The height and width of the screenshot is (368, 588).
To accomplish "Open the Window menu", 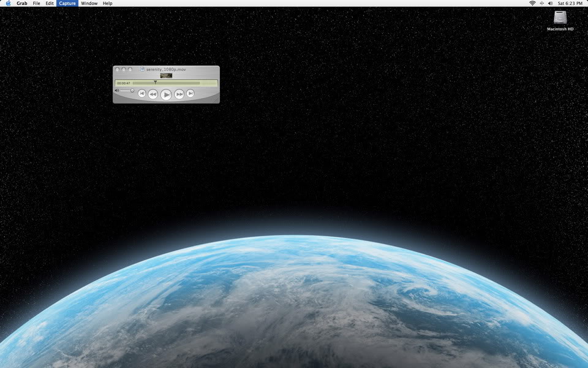I will [x=89, y=4].
